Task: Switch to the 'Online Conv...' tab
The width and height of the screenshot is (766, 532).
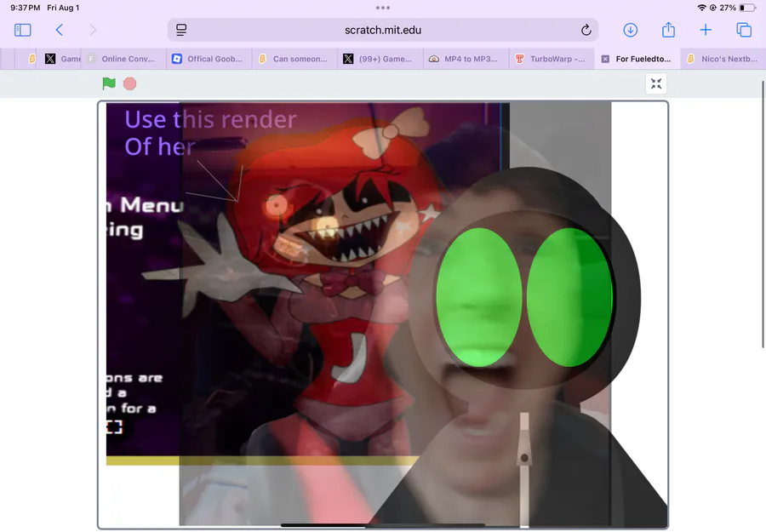Action: (123, 59)
